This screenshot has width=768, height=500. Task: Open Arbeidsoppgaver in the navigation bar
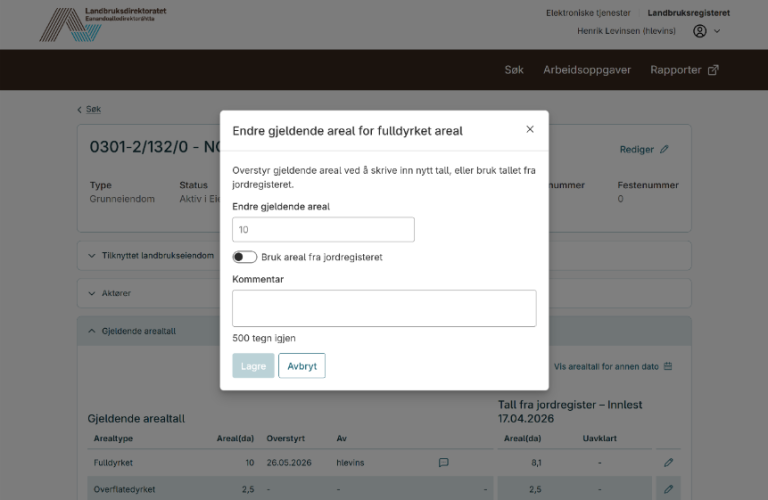tap(587, 70)
